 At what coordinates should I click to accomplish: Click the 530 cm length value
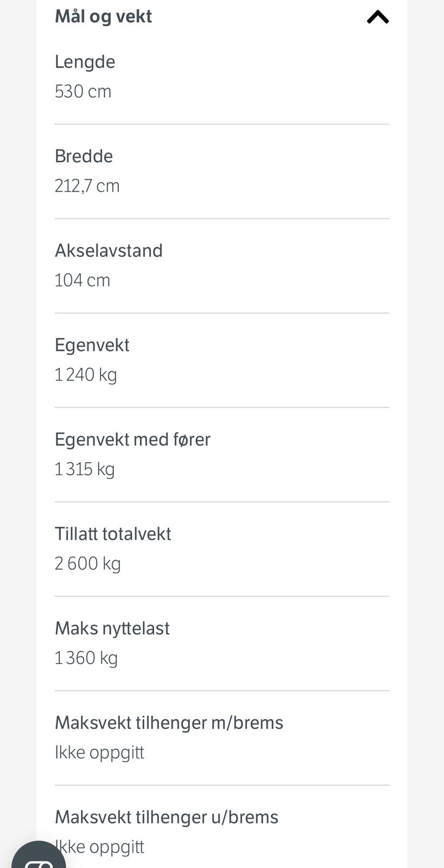tap(83, 91)
